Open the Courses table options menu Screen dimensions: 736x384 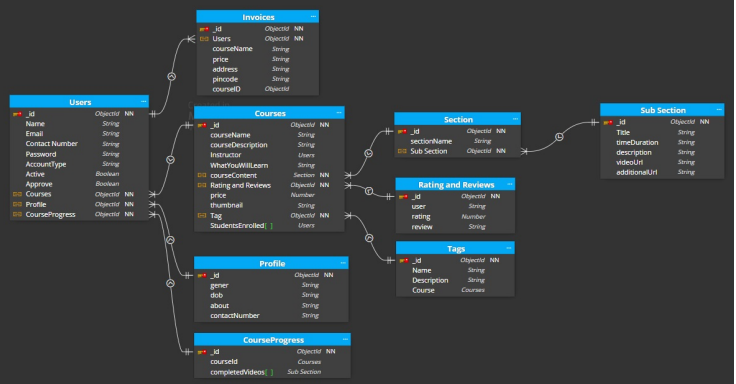click(x=339, y=113)
